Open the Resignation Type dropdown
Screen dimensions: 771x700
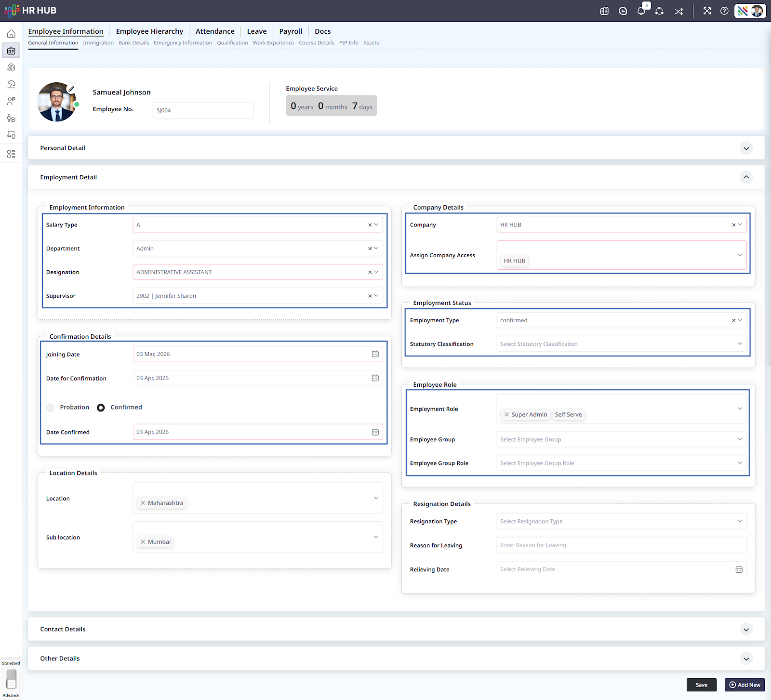(x=621, y=521)
